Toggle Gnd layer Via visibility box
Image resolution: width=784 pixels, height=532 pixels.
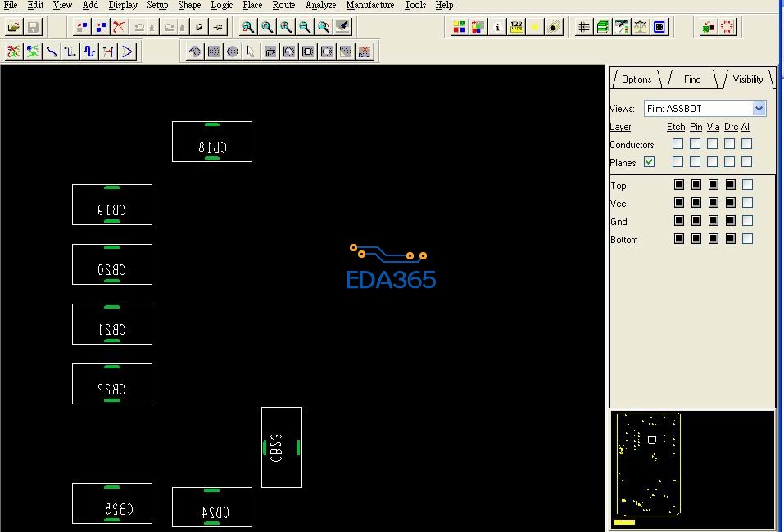click(x=714, y=221)
